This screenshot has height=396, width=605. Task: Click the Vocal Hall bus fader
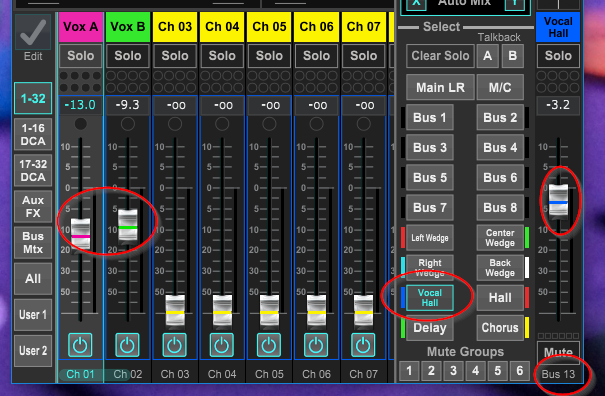(x=558, y=200)
